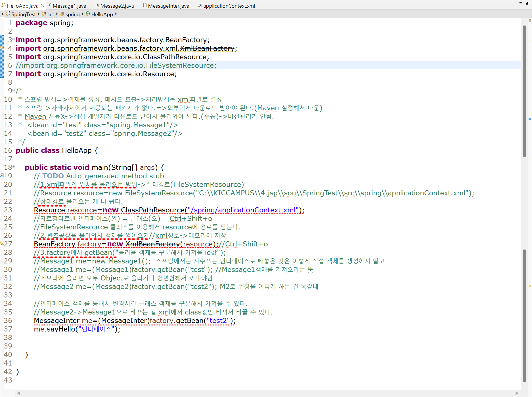The height and width of the screenshot is (397, 532).
Task: Open the dropdown arrow after src breadcrumb
Action: [x=57, y=14]
